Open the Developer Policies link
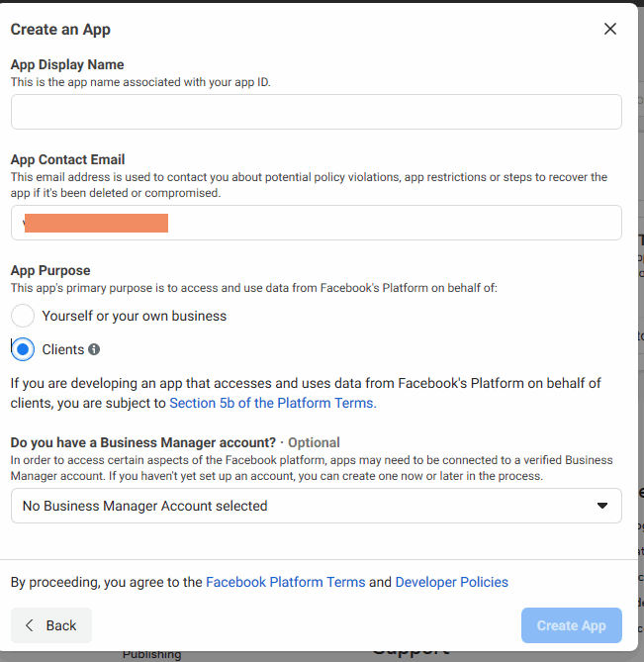 point(451,582)
